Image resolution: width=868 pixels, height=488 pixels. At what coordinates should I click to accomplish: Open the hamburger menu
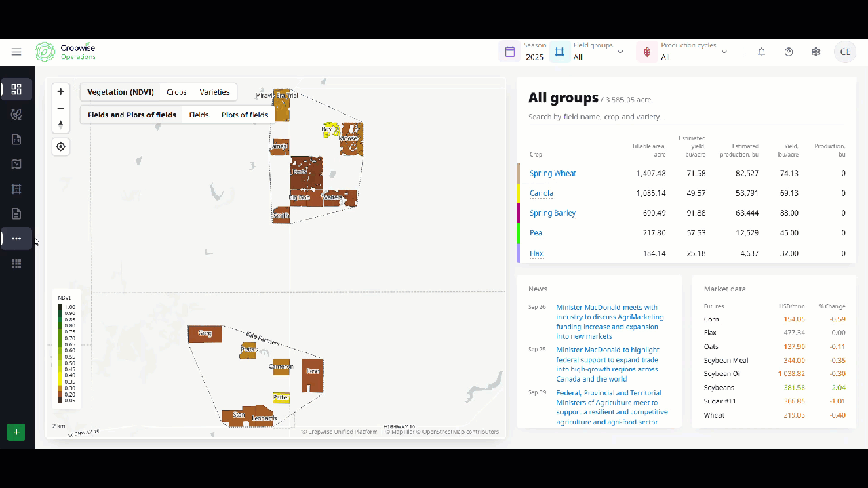pos(16,52)
